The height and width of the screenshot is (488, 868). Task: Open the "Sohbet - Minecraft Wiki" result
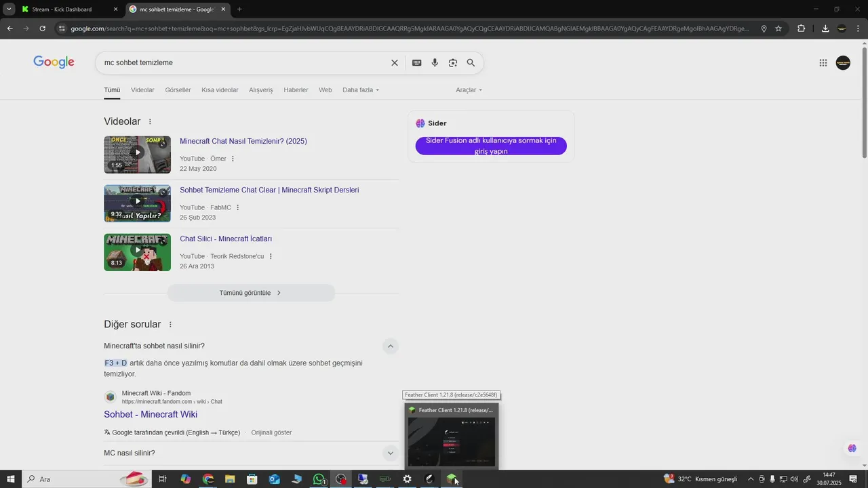[x=151, y=414]
